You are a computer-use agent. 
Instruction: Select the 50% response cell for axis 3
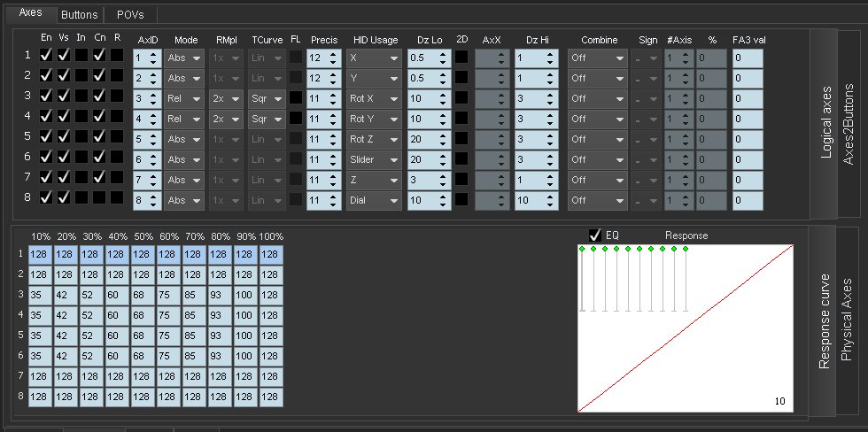click(x=143, y=293)
